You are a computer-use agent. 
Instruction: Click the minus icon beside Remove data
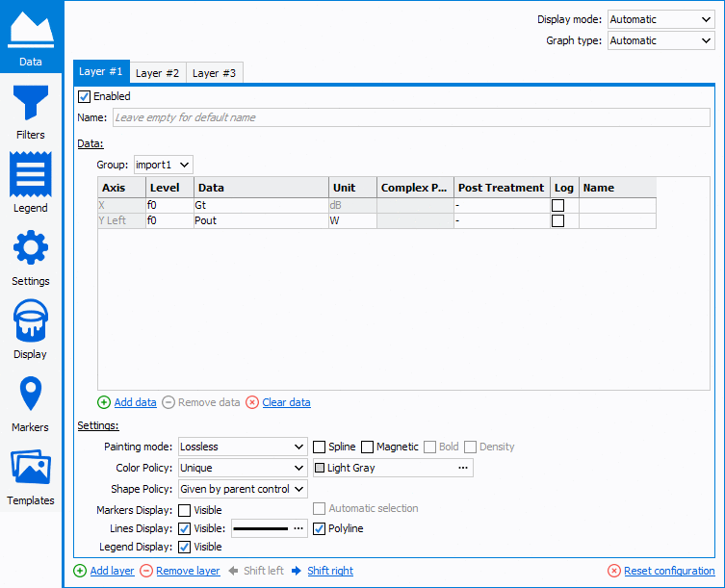[x=168, y=402]
